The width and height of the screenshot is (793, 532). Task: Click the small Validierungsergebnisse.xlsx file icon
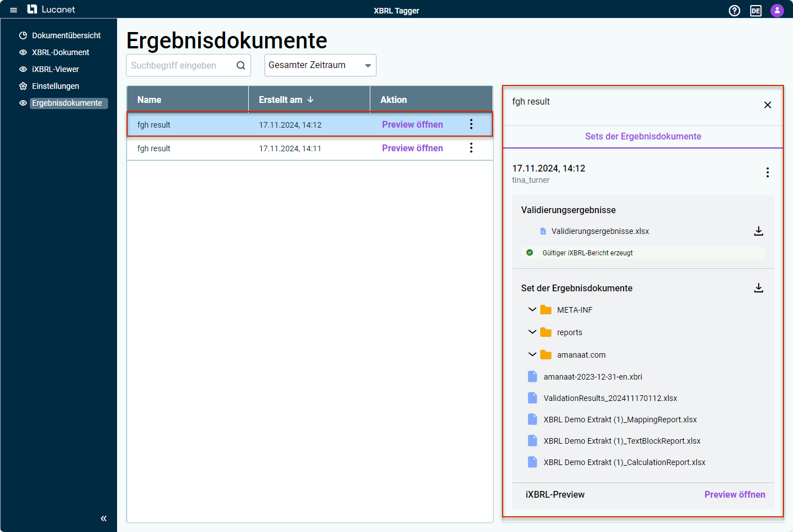click(543, 231)
